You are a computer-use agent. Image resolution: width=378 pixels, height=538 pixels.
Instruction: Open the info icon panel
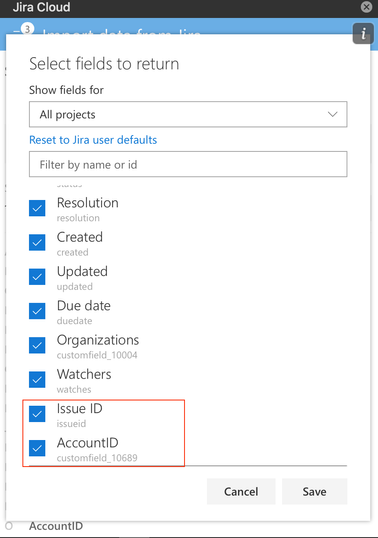point(363,34)
